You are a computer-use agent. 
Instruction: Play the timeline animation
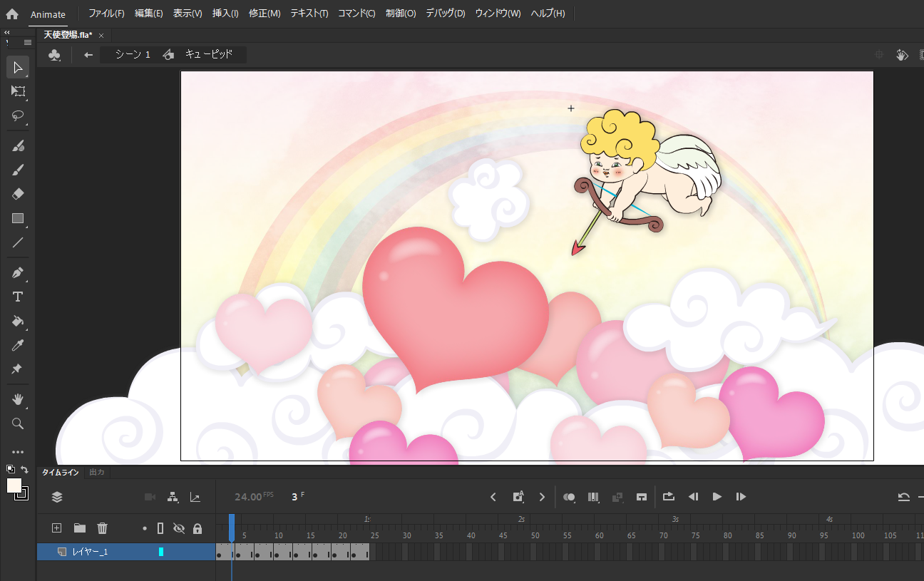pos(717,497)
